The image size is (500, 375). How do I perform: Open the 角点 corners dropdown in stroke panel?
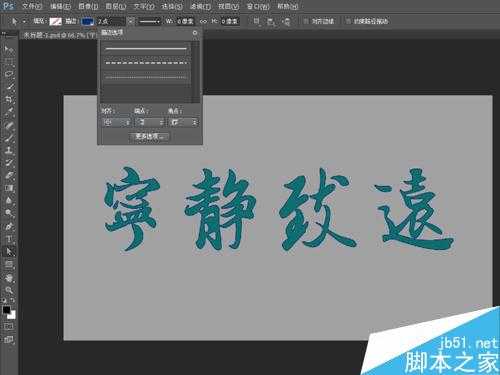tap(184, 123)
